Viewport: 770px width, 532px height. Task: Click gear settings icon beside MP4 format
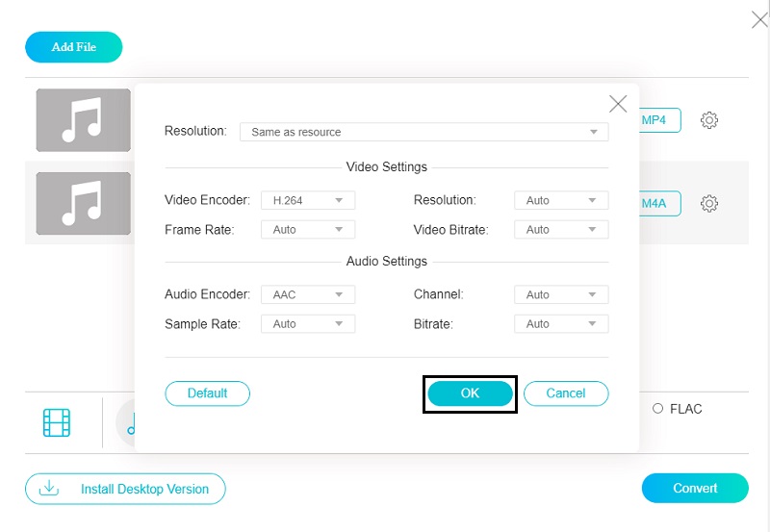[x=709, y=120]
